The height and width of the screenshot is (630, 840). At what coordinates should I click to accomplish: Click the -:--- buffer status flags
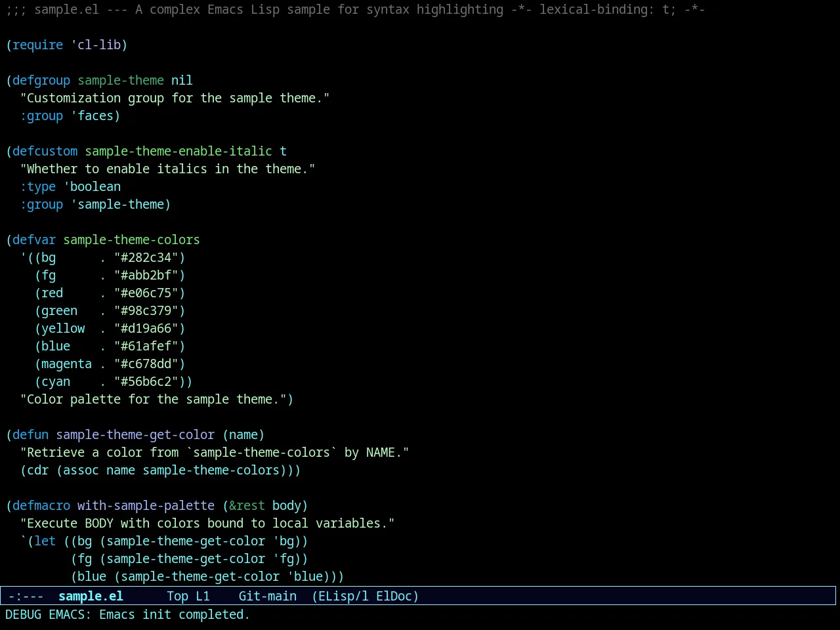pos(26,596)
